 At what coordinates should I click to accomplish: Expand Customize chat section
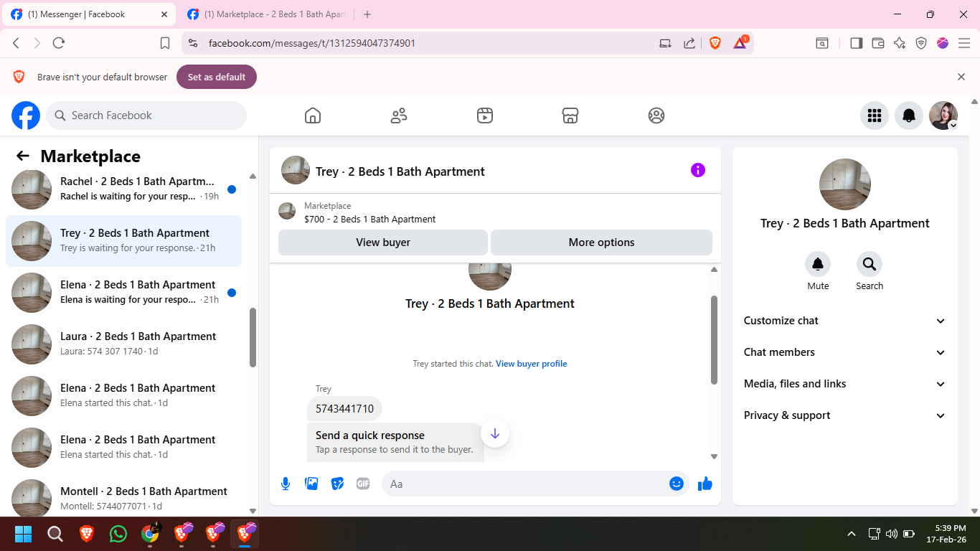(845, 321)
